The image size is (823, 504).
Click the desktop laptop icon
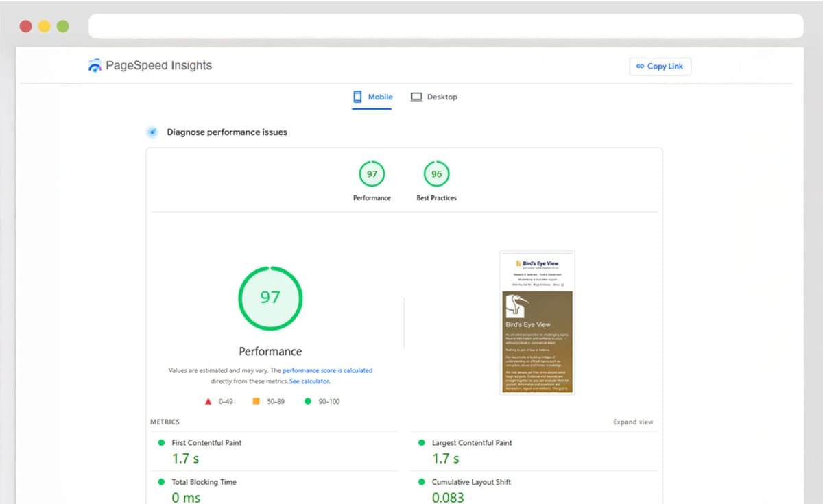point(416,97)
